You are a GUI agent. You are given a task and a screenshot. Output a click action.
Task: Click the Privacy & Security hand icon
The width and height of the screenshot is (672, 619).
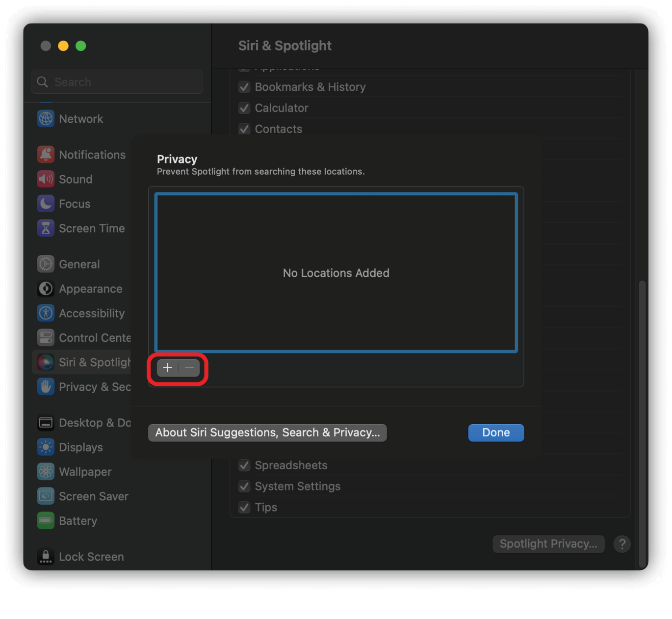coord(46,387)
